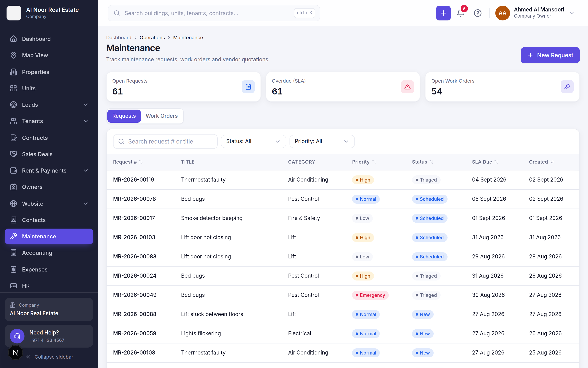
Task: Click Collapse sidebar
Action: point(50,357)
